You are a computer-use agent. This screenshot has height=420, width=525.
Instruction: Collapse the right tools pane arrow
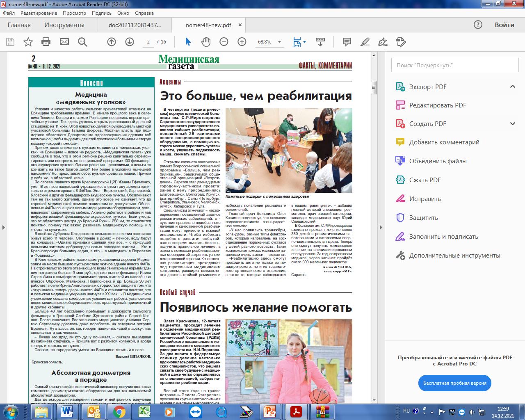381,227
